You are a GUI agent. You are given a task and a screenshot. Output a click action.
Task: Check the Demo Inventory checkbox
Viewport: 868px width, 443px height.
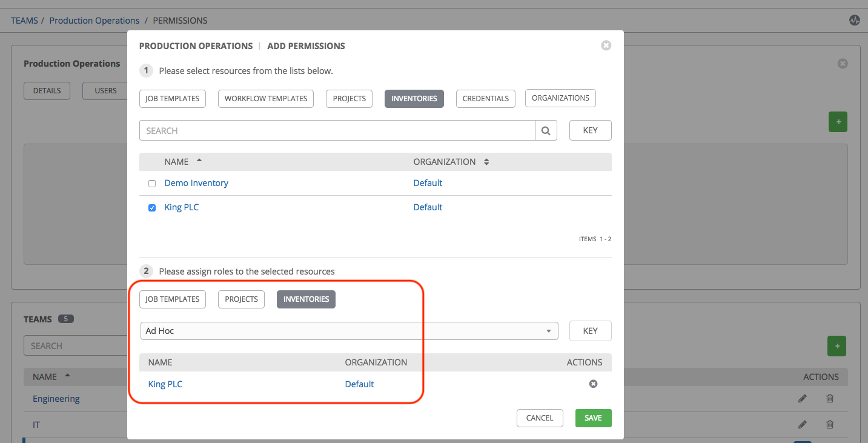point(152,184)
